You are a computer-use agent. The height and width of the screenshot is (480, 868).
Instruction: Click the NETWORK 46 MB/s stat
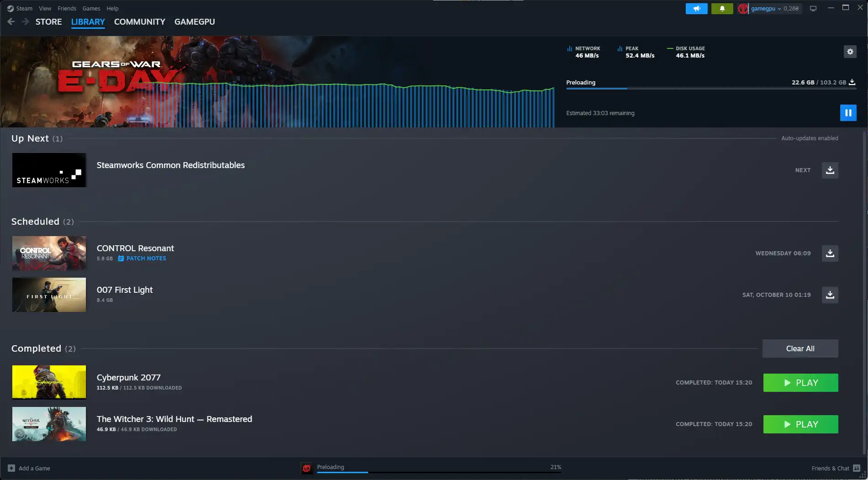coord(583,52)
